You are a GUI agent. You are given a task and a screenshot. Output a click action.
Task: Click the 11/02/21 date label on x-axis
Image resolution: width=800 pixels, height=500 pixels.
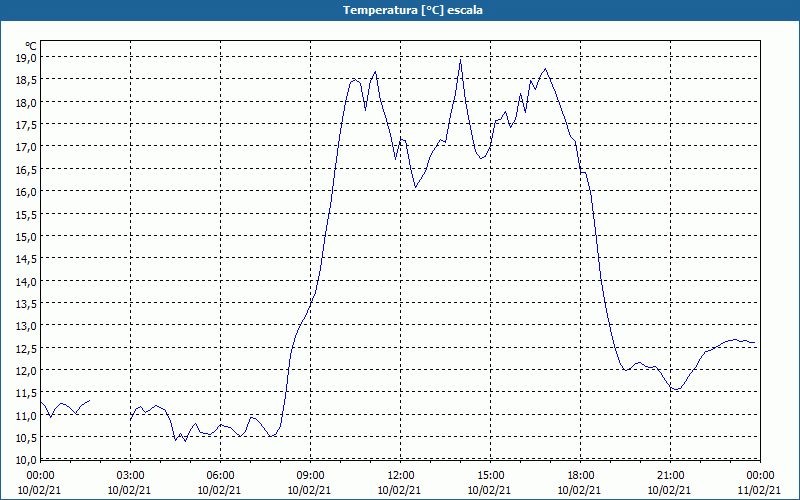[759, 490]
